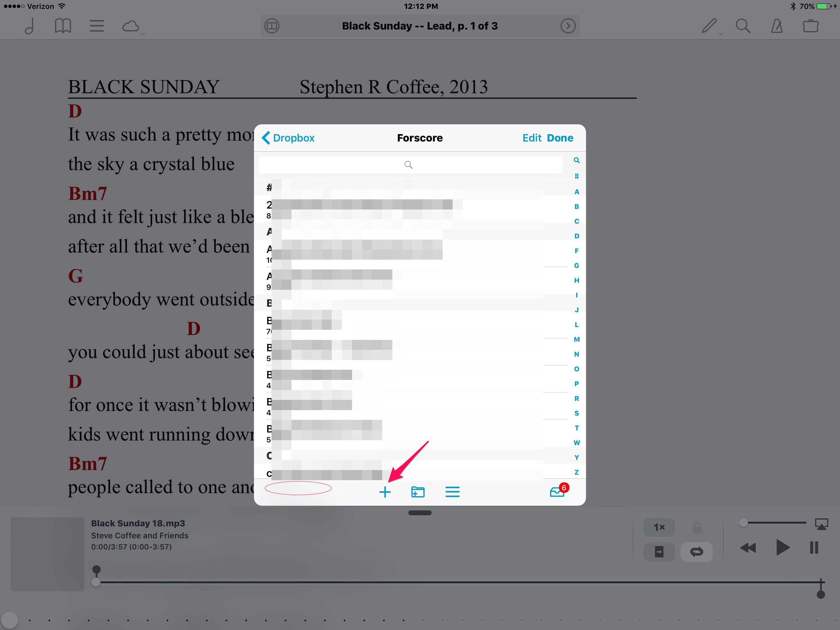840x630 pixels.
Task: Tap the Done button
Action: (560, 138)
